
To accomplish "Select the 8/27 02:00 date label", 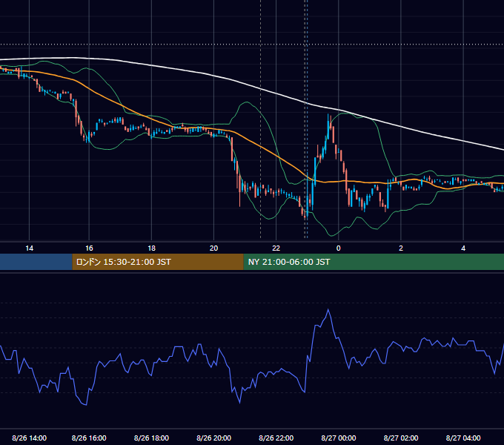I will point(401,438).
